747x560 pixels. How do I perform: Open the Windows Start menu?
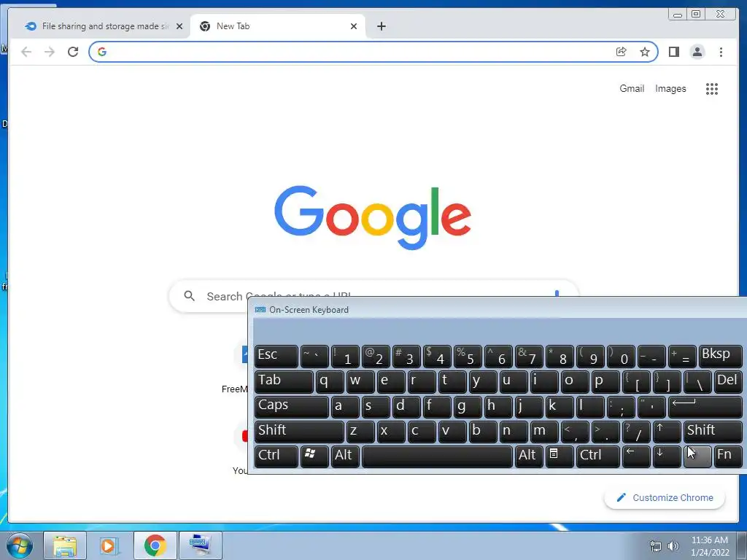tap(20, 545)
